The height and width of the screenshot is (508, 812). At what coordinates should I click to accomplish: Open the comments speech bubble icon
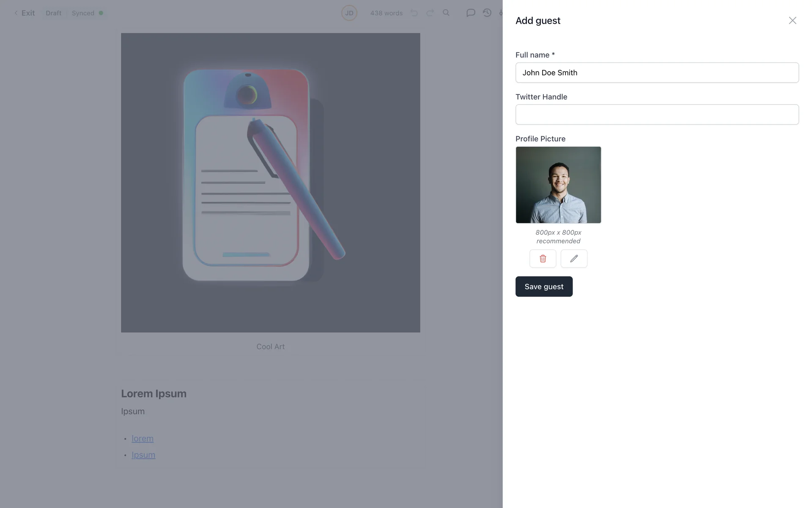point(471,13)
